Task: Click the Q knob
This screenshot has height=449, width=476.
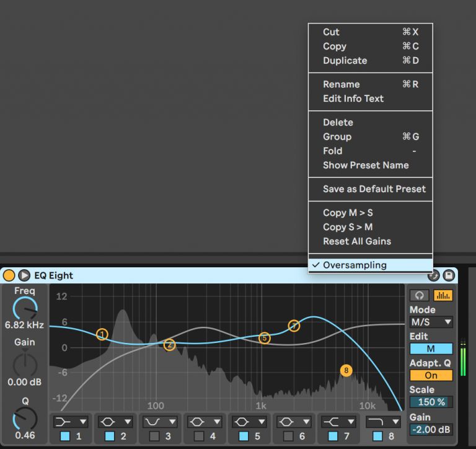Action: coord(25,419)
